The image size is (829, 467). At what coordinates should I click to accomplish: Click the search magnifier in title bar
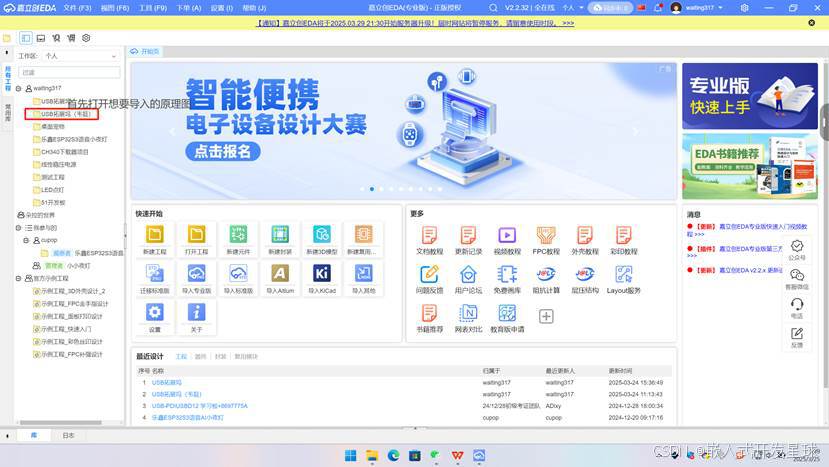click(x=493, y=8)
